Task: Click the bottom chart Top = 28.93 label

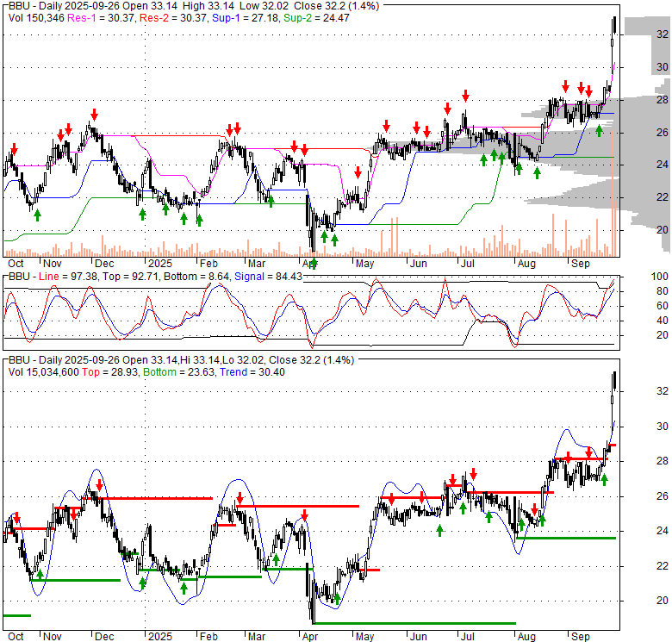Action: pyautogui.click(x=109, y=372)
